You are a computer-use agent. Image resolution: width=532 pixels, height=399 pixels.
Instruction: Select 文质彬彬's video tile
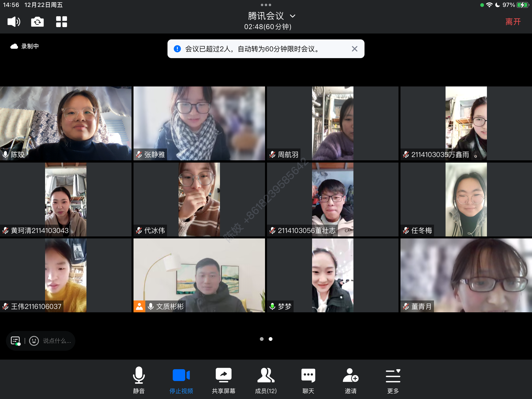199,275
